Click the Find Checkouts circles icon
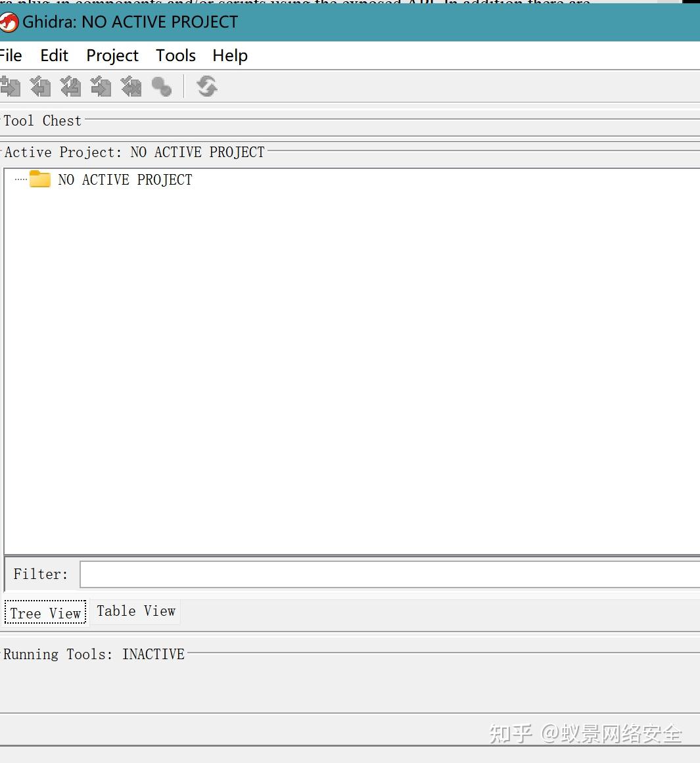This screenshot has height=763, width=700. coord(162,87)
